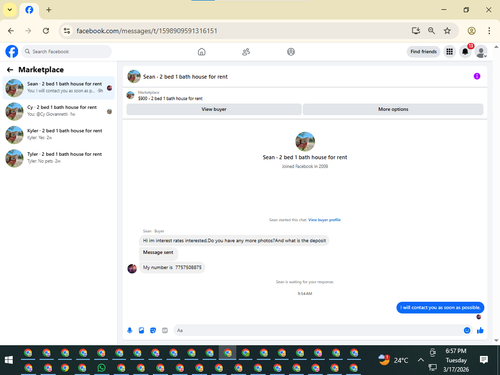Show hidden system tray icons
Image resolution: width=500 pixels, height=375 pixels.
[421, 360]
